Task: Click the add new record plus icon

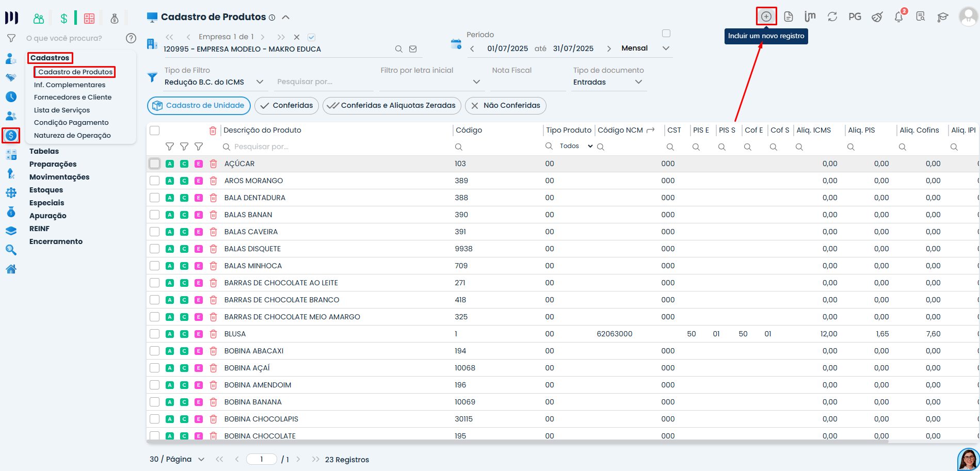Action: click(766, 17)
